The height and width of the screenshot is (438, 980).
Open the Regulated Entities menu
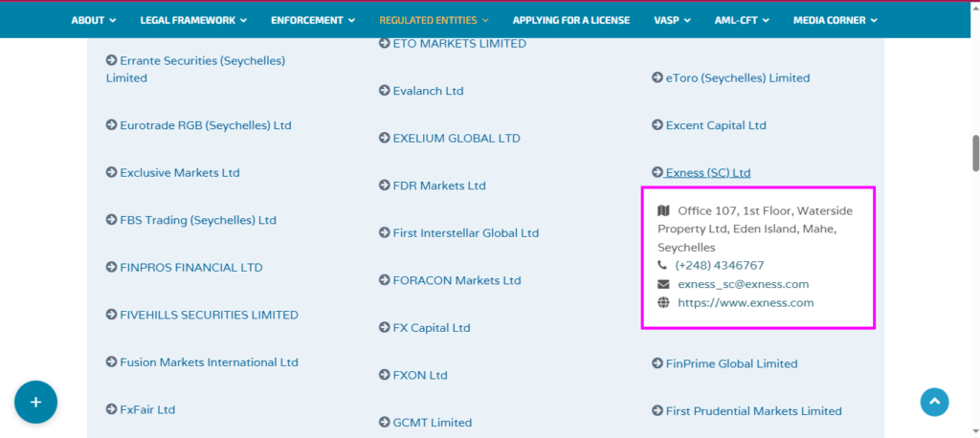click(434, 20)
